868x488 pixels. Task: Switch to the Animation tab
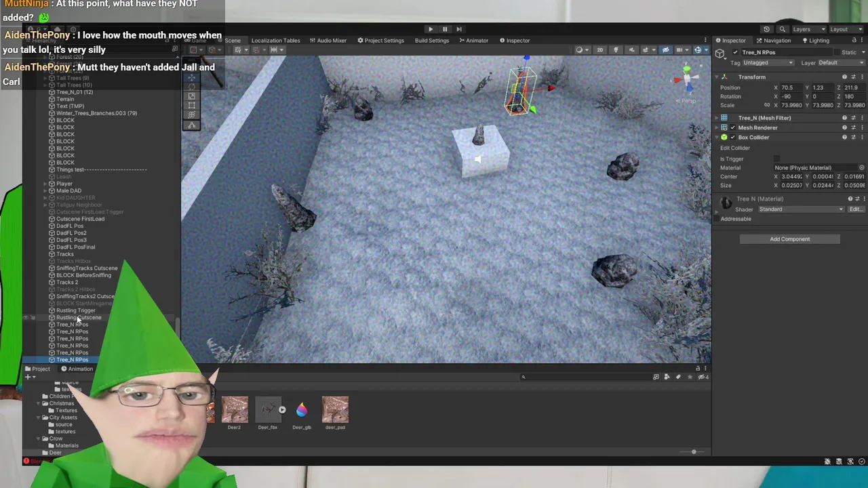pos(77,369)
